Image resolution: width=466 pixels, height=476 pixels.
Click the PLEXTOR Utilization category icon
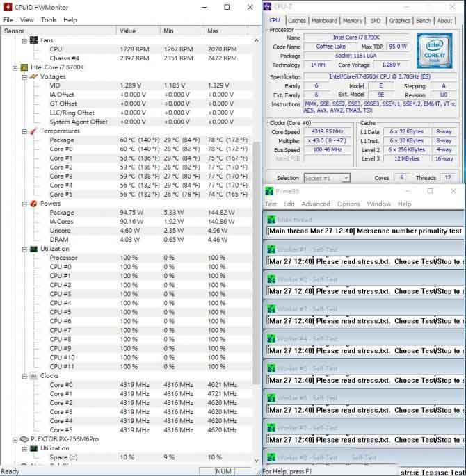[x=33, y=448]
